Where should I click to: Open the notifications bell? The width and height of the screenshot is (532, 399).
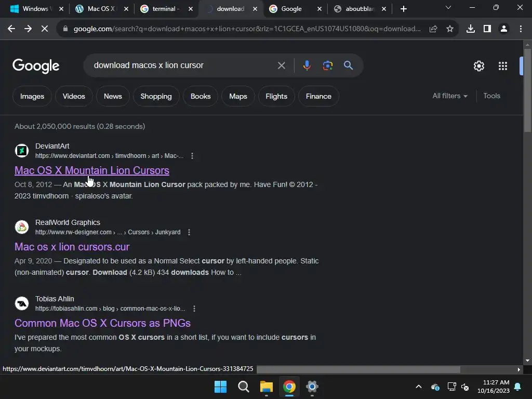point(518,387)
